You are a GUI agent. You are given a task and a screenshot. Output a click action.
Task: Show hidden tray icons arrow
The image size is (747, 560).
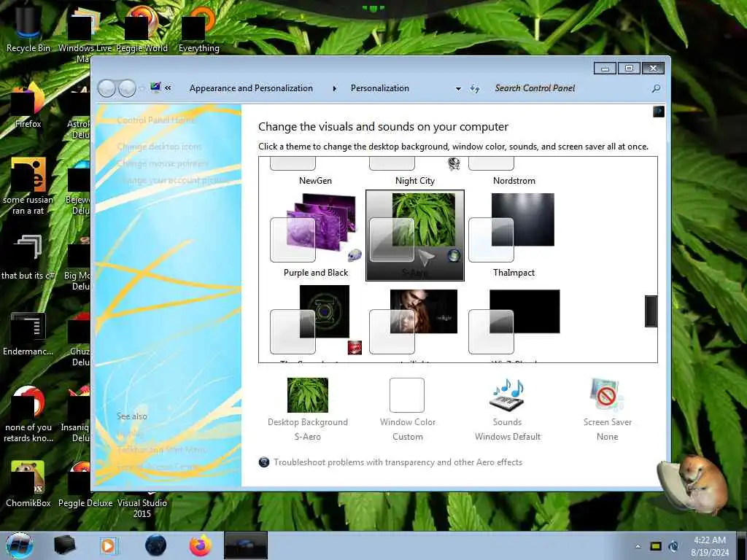coord(638,546)
